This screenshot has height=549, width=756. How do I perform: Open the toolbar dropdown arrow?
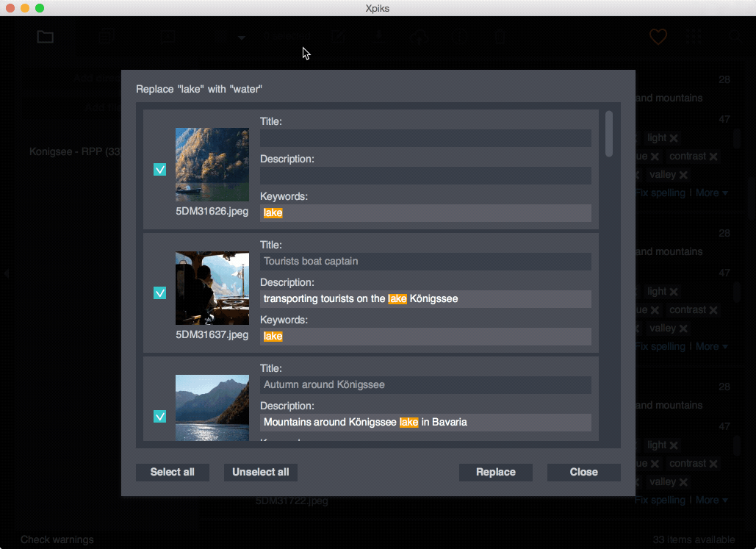pos(241,37)
